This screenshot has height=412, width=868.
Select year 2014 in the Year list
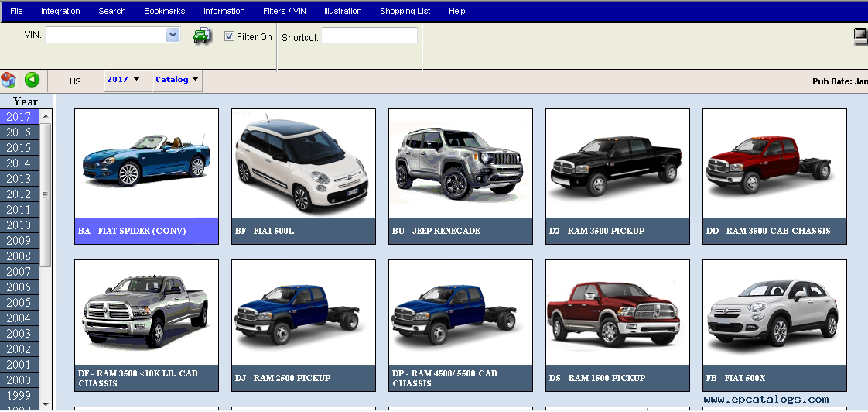tap(19, 163)
